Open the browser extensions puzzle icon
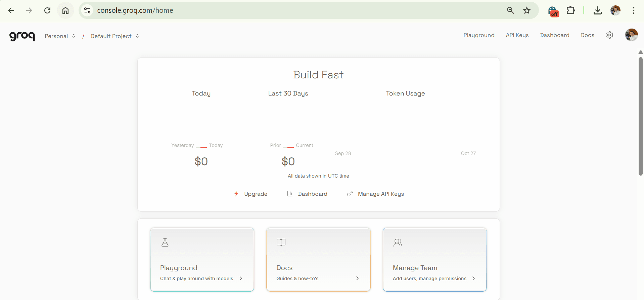The image size is (644, 300). tap(570, 10)
